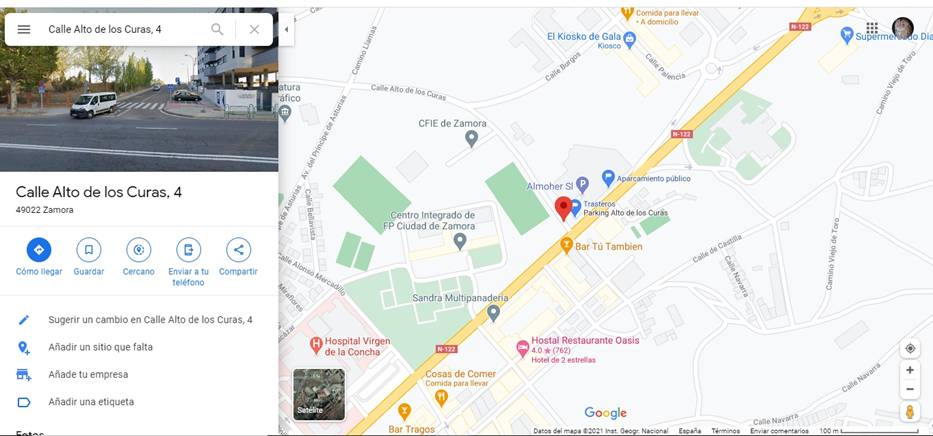Click 'Calle Alto de los Curas, 4' heading

tap(99, 192)
